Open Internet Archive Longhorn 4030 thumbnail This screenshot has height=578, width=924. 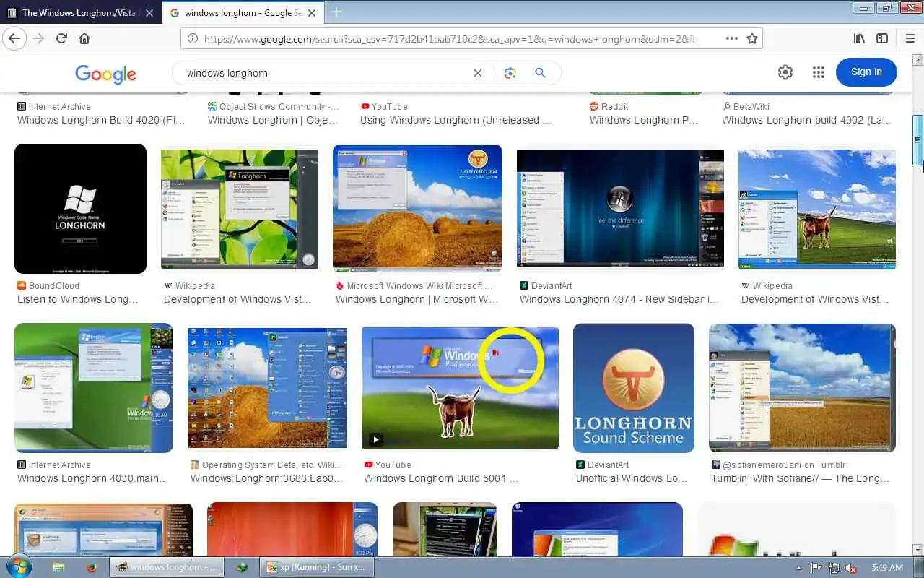coord(94,388)
